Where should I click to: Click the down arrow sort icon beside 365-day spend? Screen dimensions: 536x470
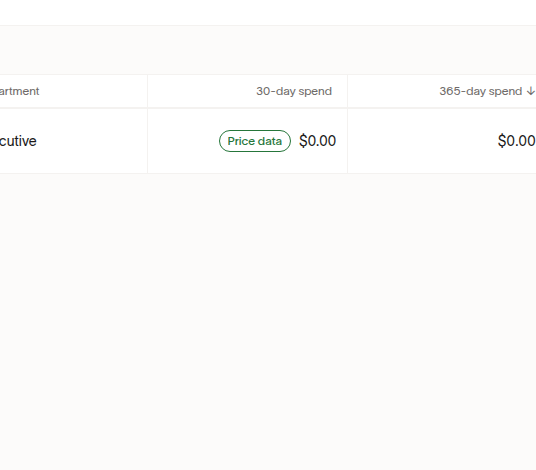point(531,91)
